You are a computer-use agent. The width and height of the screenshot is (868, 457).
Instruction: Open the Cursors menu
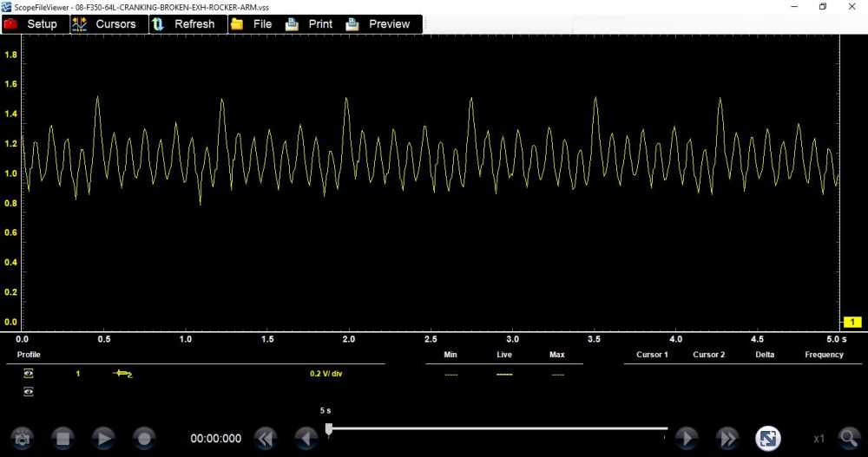click(104, 24)
